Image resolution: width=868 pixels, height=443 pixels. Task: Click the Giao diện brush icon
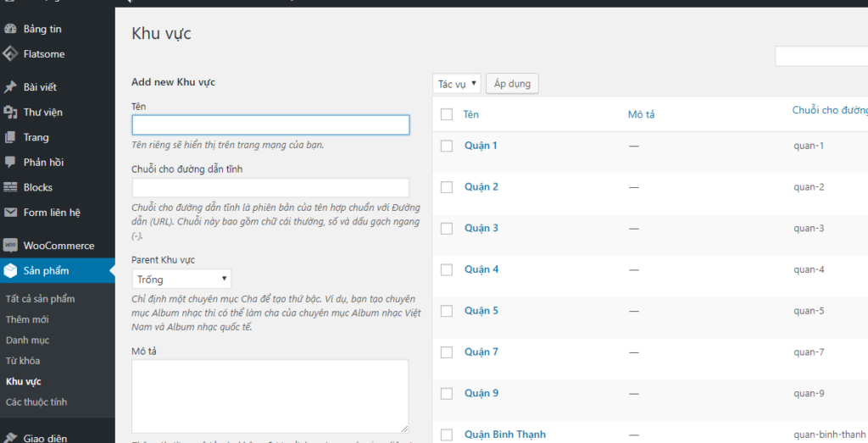pos(10,438)
